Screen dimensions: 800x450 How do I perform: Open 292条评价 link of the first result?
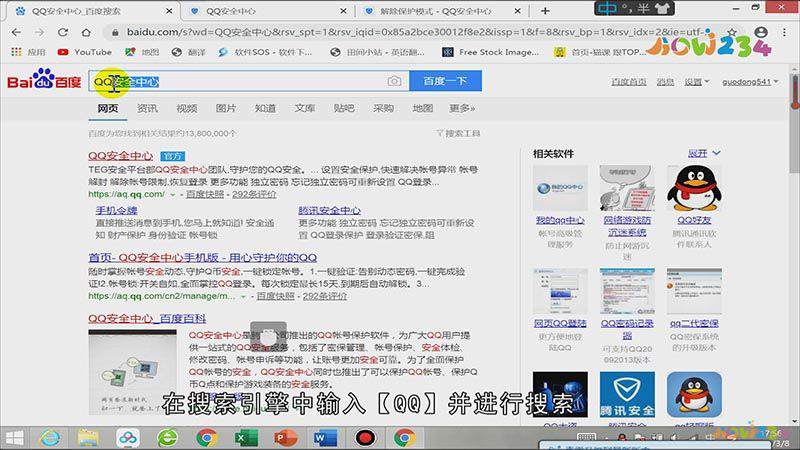[x=254, y=194]
